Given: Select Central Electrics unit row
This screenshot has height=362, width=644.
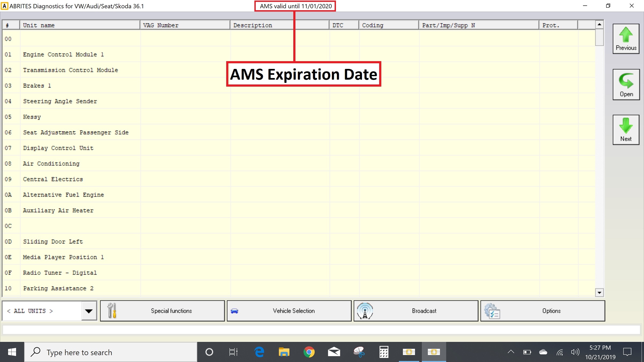Looking at the screenshot, I should [53, 179].
